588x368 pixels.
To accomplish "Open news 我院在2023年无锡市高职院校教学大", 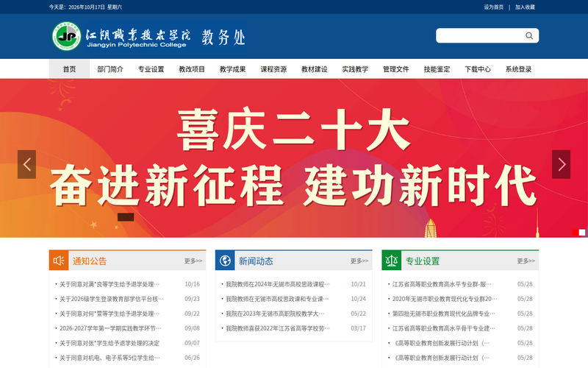I will tap(275, 314).
